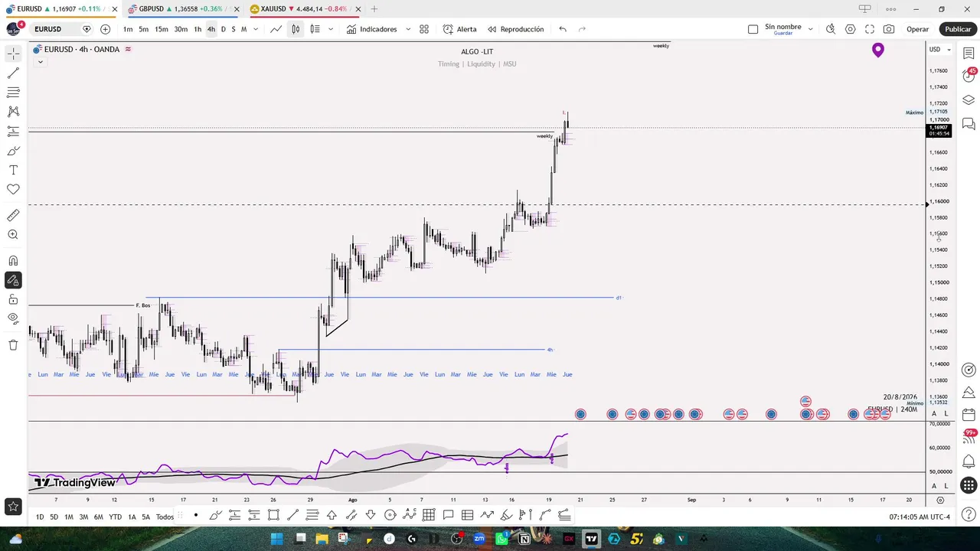Click the purple location pin marker
The image size is (980, 551).
click(x=878, y=51)
